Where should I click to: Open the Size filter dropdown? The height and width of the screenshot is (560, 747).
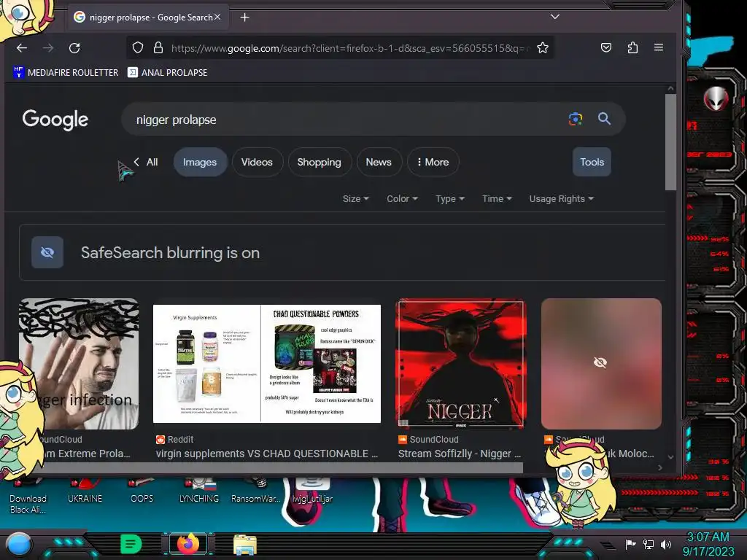[355, 198]
